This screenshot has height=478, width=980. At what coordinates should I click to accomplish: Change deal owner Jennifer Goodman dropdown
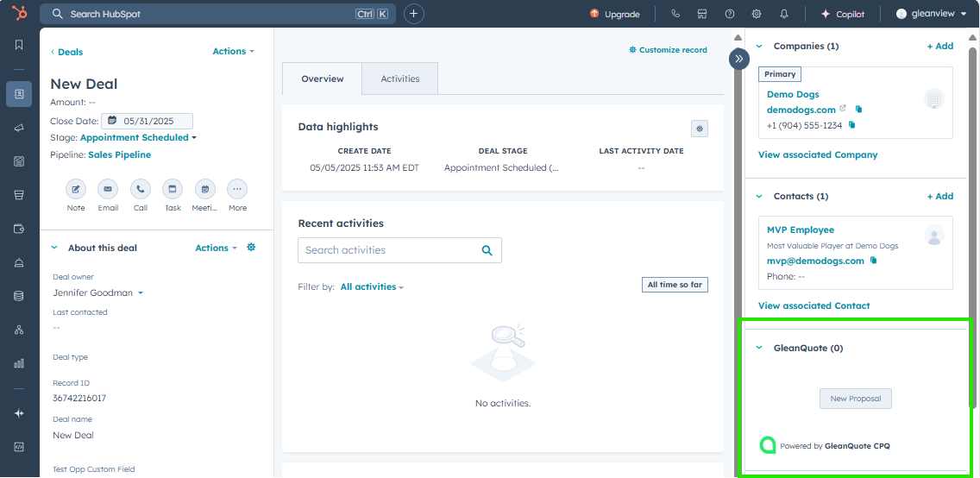(98, 292)
